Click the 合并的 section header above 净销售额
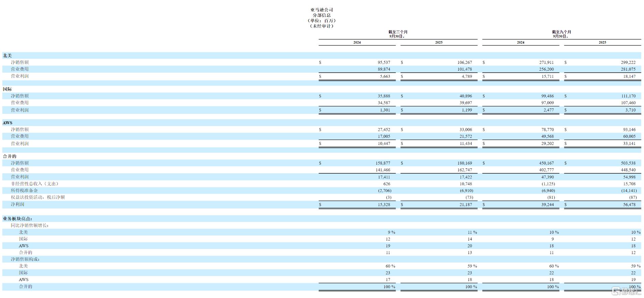The height and width of the screenshot is (298, 644). (x=9, y=156)
